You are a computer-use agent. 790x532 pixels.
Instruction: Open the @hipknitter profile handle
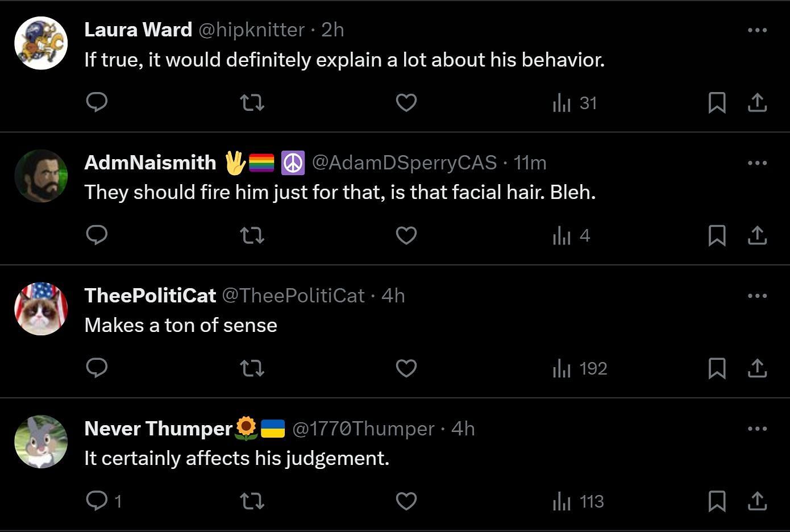[x=251, y=30]
